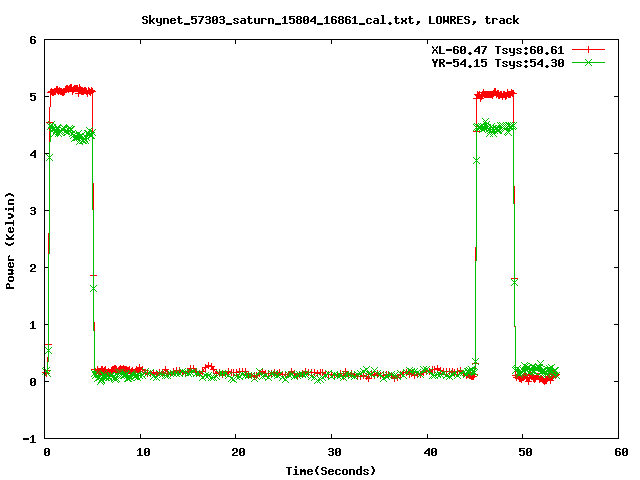Click the y-axis tick label 5

(33, 97)
